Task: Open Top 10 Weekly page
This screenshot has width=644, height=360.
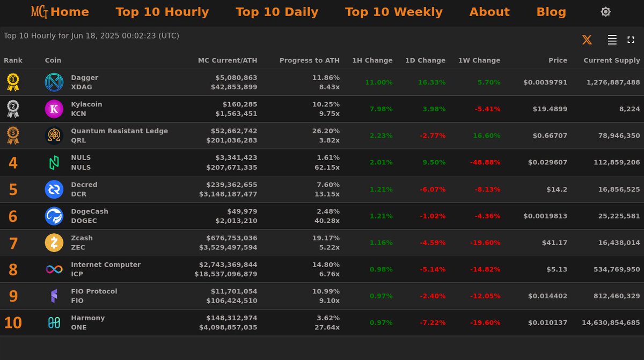Action: [394, 12]
